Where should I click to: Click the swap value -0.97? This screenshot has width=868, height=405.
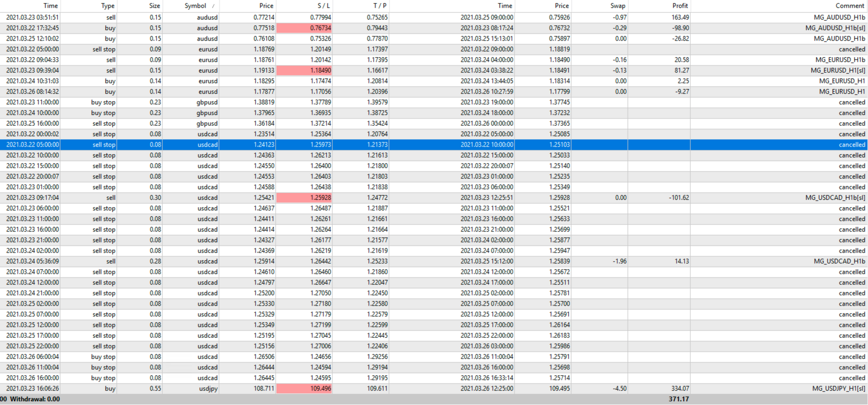click(x=620, y=17)
